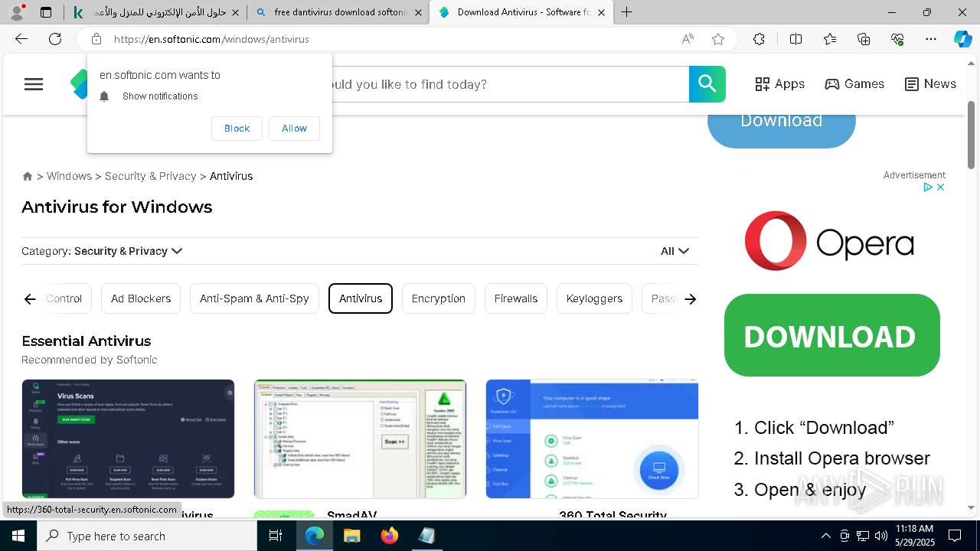Open a new browser tab
Viewport: 980px width, 551px height.
point(627,12)
